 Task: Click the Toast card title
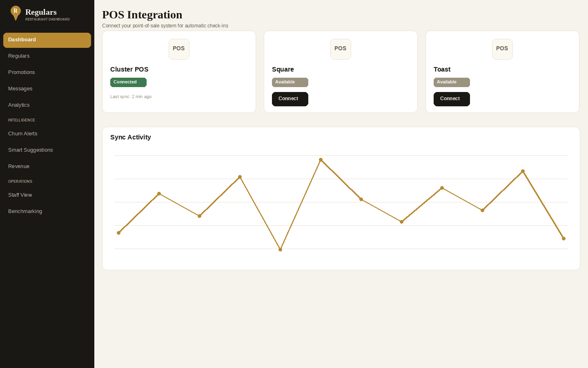pyautogui.click(x=442, y=70)
